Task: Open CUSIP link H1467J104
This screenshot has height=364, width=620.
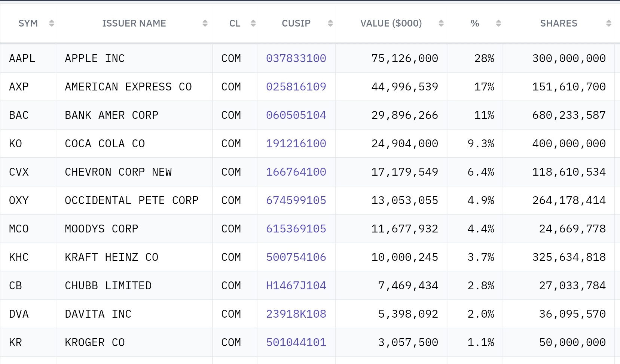Action: [x=296, y=286]
